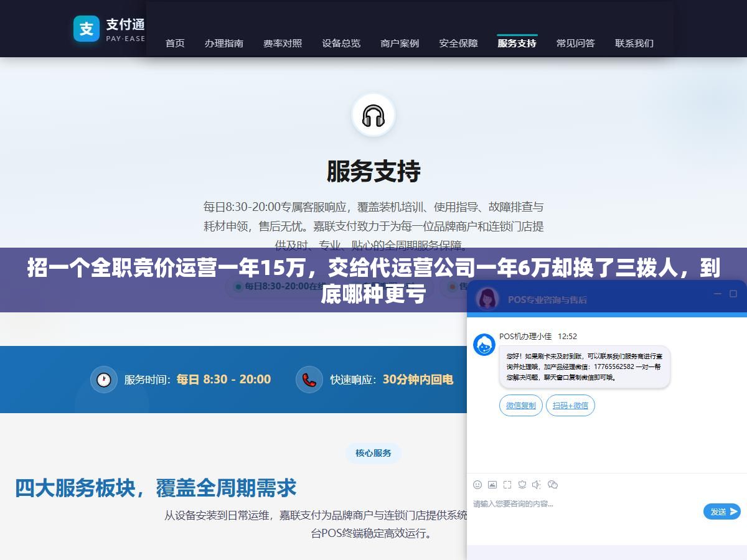Image resolution: width=747 pixels, height=560 pixels.
Task: Click the chat agent avatar in header
Action: pos(487,299)
